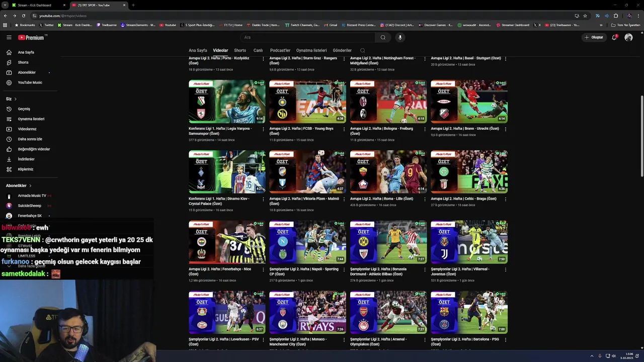Expand the Siz section in sidebar
This screenshot has height=362, width=644.
click(11, 99)
